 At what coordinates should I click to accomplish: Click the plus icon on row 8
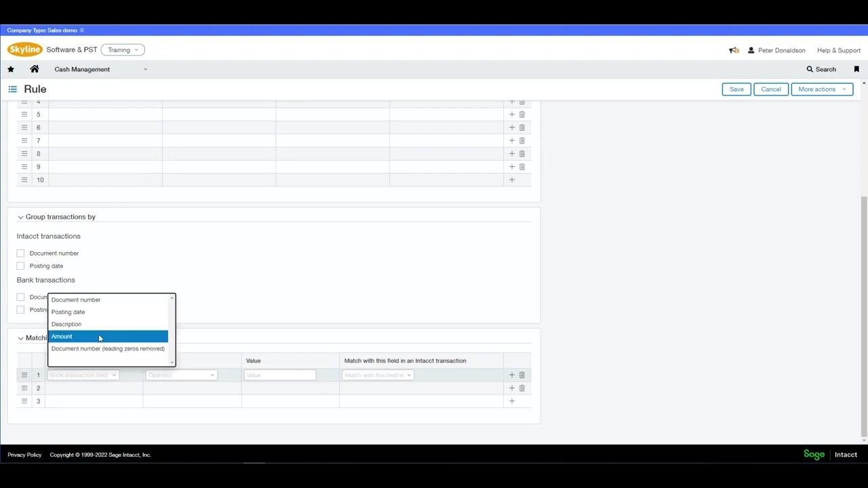[x=512, y=153]
